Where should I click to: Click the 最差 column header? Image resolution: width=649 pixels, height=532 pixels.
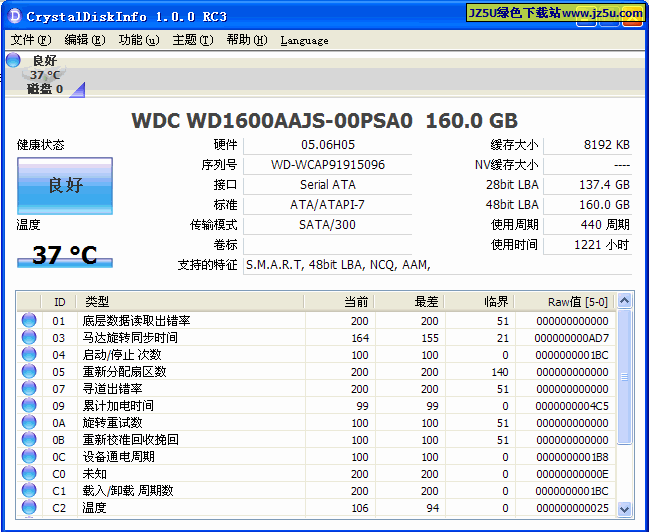pos(409,302)
